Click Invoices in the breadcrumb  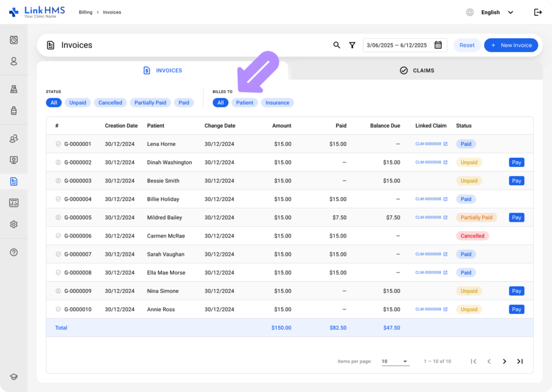(x=112, y=12)
